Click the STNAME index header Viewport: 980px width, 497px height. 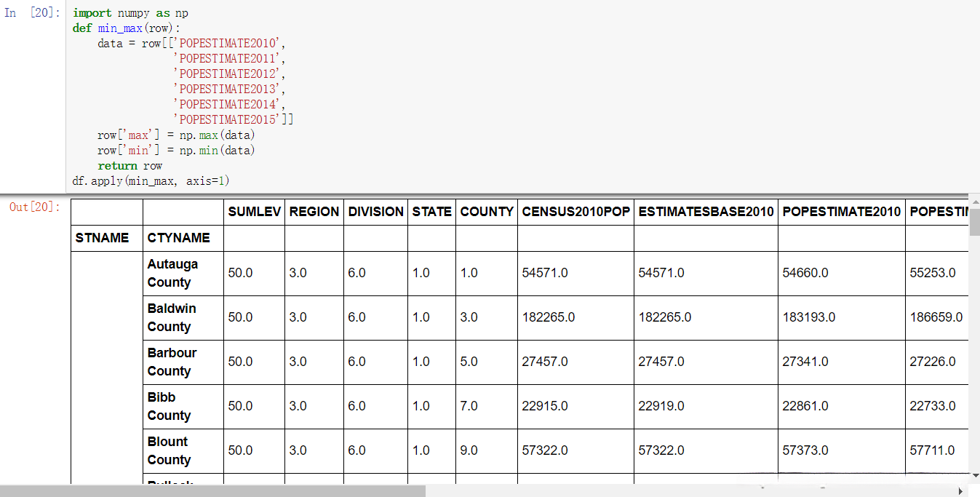[102, 238]
